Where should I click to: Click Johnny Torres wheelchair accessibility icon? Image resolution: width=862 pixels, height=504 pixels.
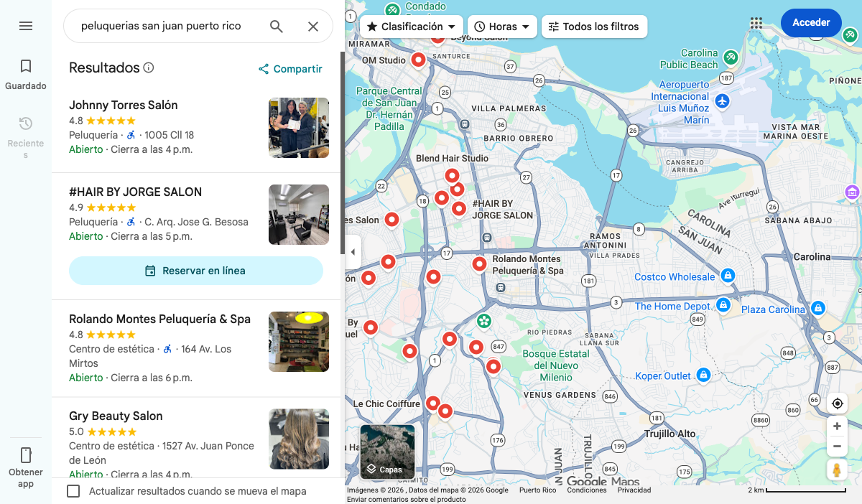click(131, 135)
